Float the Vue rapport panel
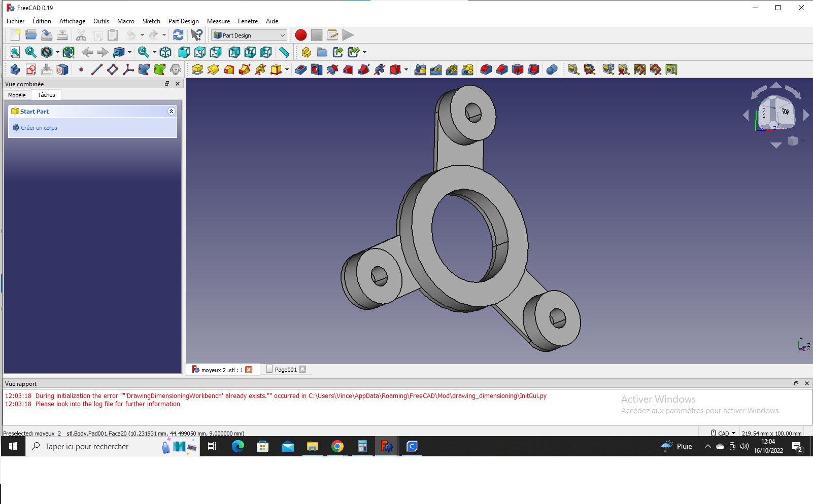813x504 pixels. 796,383
